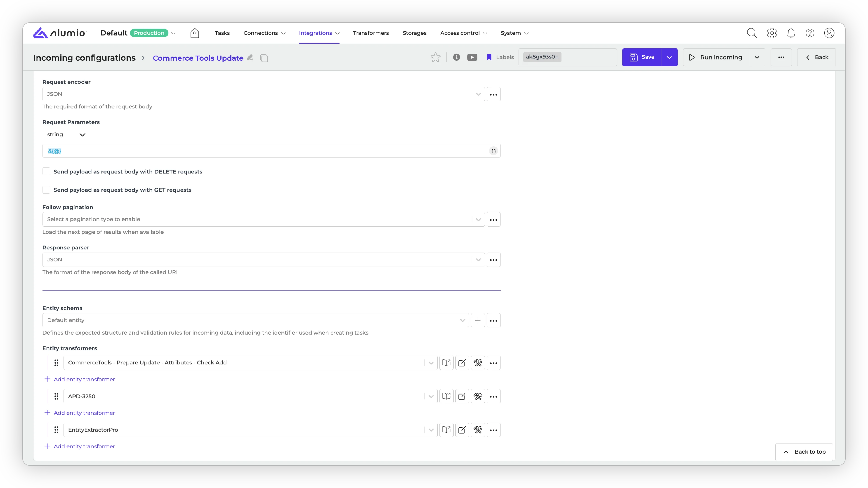The width and height of the screenshot is (868, 488).
Task: Open the Integrations menu
Action: (319, 33)
